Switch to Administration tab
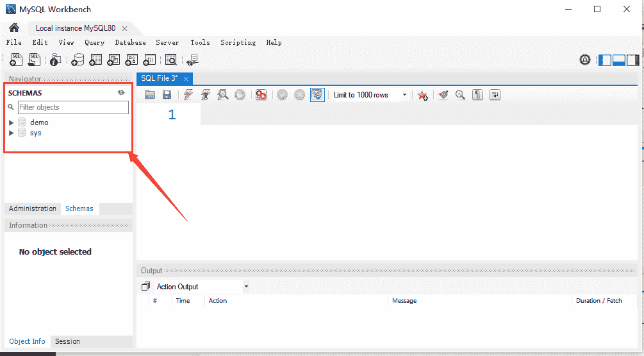This screenshot has height=356, width=644. tap(33, 208)
